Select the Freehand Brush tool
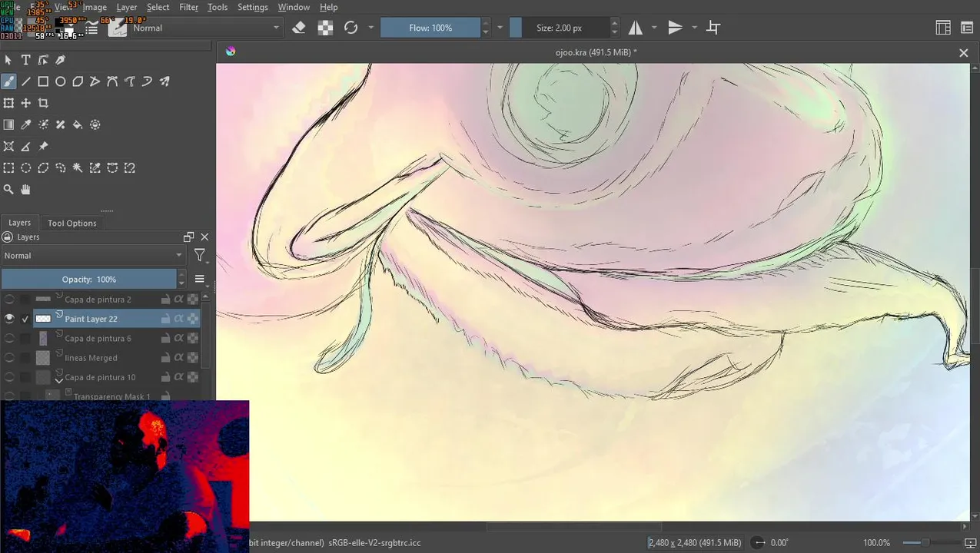 pos(8,81)
